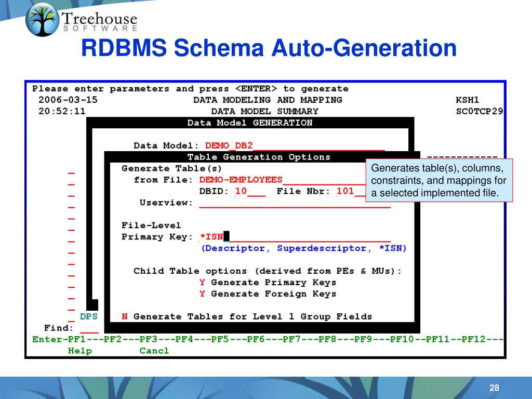Toggle the Y flag for Generate Primary Keys
Viewport: 532px width, 399px height.
(202, 282)
